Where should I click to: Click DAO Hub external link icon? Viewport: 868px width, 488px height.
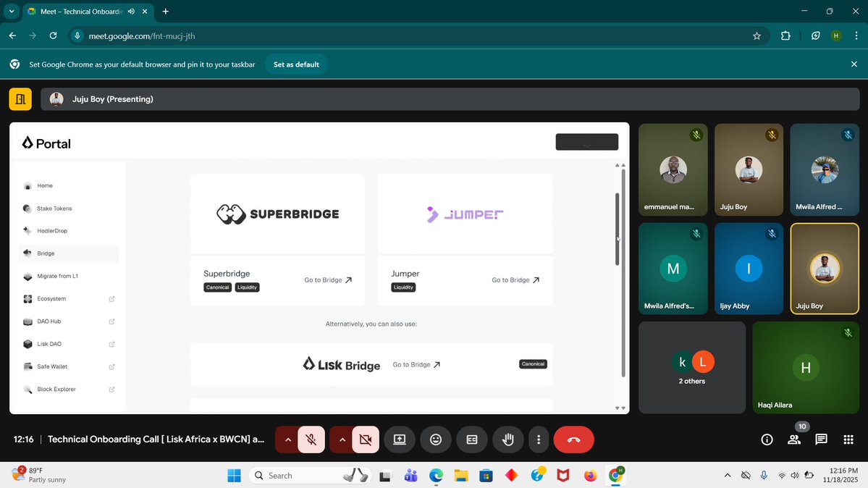coord(111,321)
